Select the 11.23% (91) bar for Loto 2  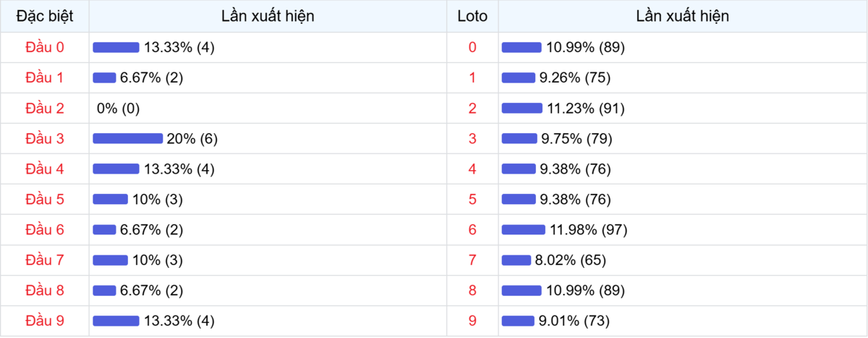point(522,108)
